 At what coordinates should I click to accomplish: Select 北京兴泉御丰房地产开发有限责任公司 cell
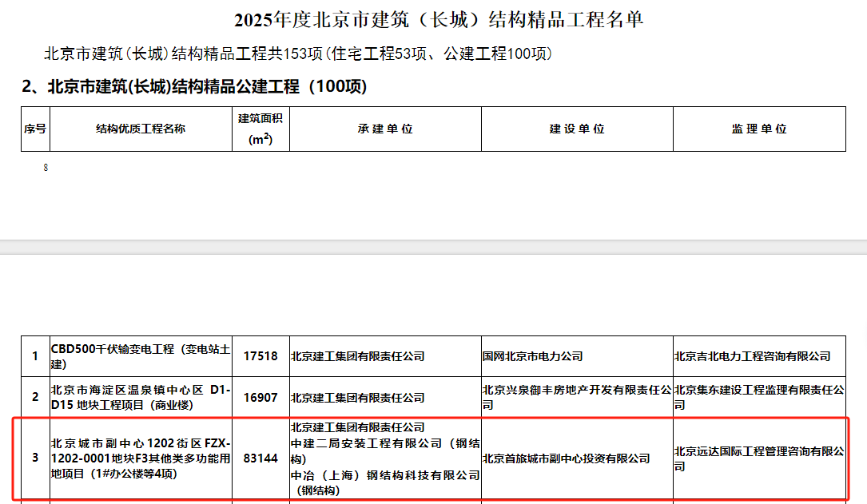point(577,397)
